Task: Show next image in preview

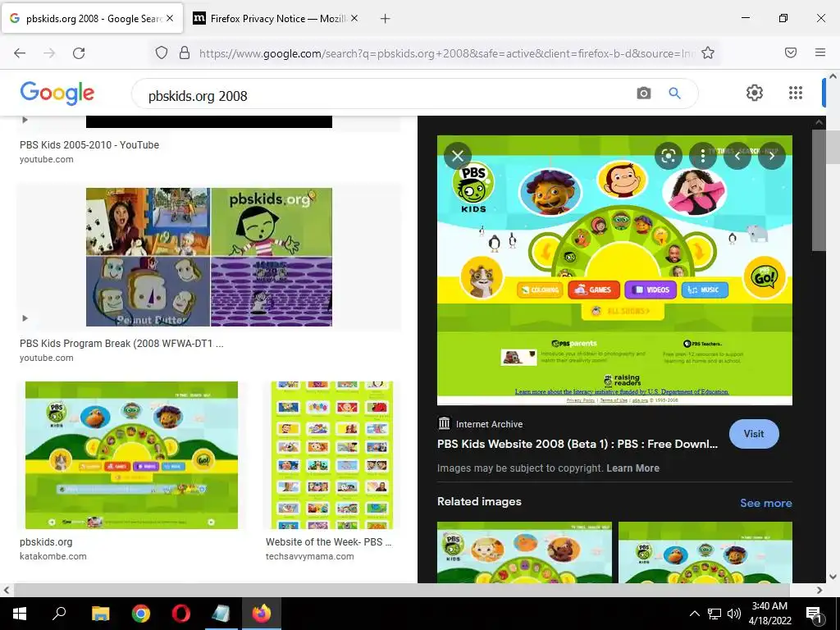Action: click(x=771, y=156)
